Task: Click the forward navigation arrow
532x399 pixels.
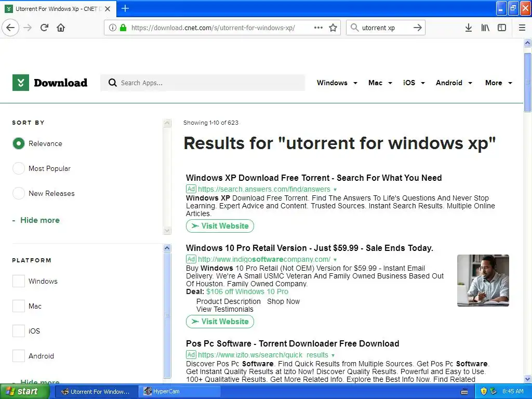Action: (28, 28)
